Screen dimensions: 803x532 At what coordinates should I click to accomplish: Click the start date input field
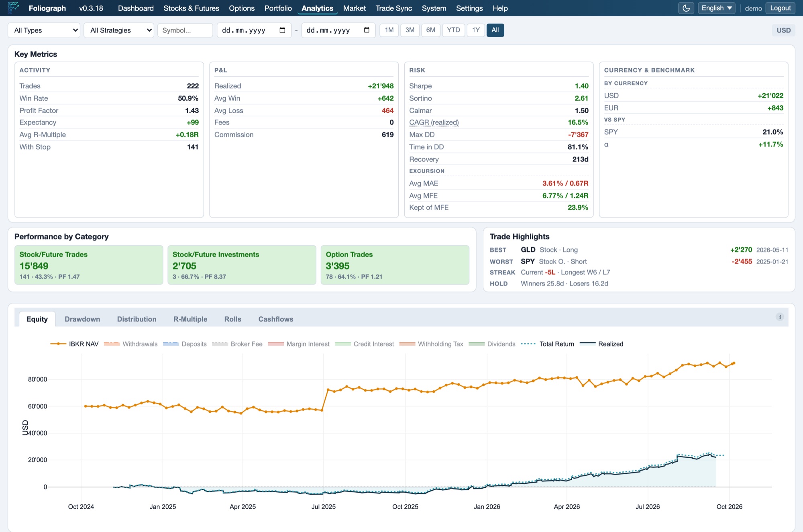click(254, 30)
